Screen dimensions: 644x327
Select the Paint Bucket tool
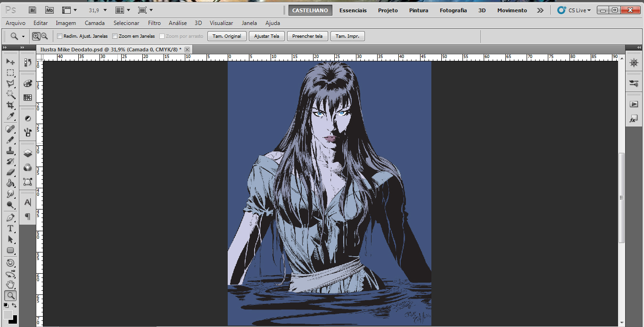[10, 183]
